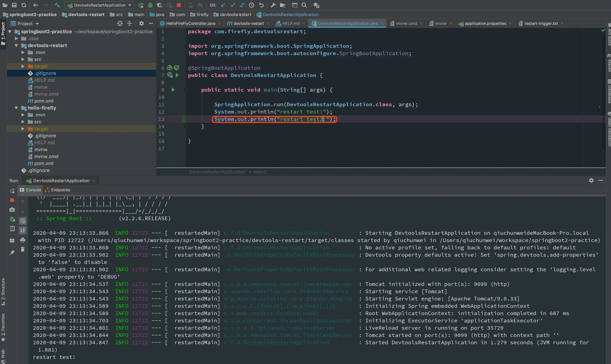Open the restart-trigger.txt tab

(541, 23)
